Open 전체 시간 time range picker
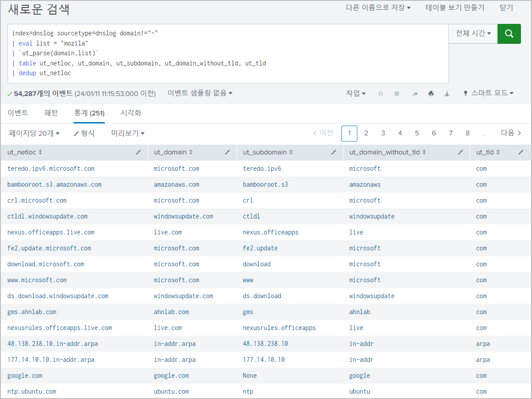 473,34
